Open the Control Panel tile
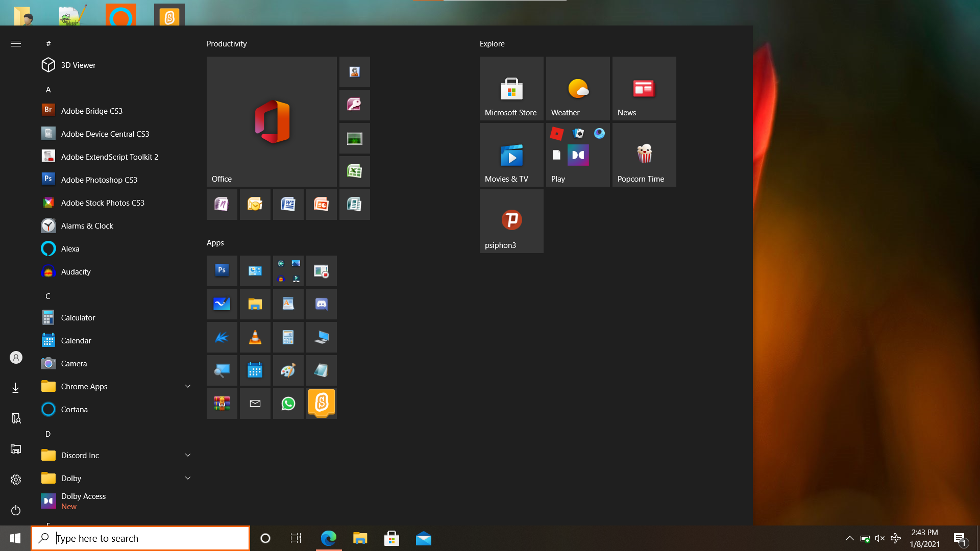This screenshot has width=980, height=551. (x=255, y=271)
